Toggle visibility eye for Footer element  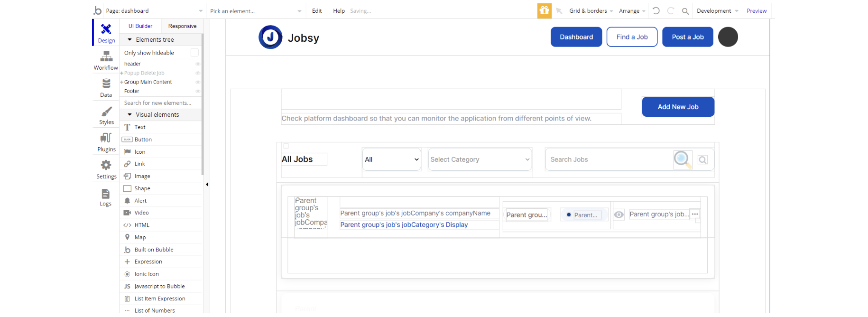click(198, 91)
